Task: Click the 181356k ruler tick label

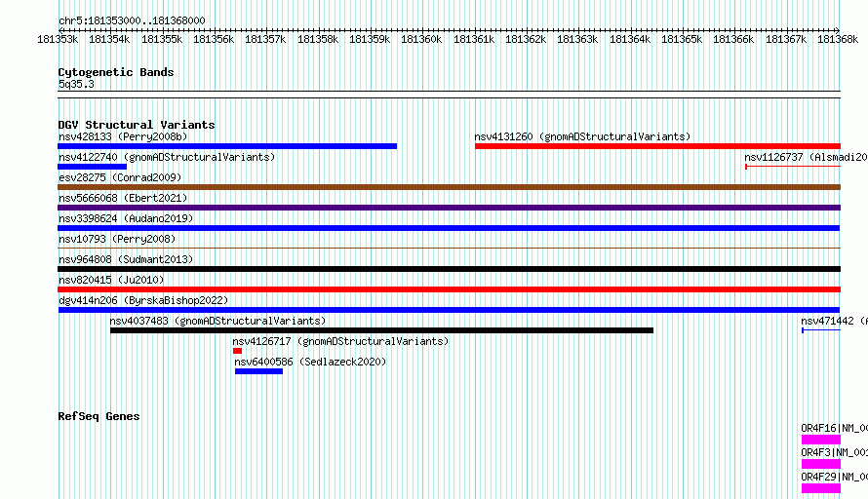Action: point(214,39)
